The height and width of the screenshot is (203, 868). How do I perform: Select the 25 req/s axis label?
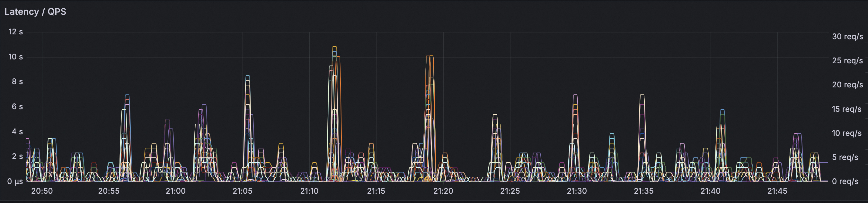(847, 61)
